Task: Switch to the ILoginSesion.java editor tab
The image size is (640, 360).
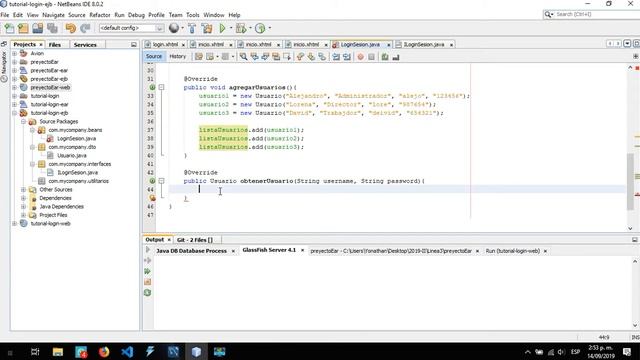Action: [x=424, y=44]
